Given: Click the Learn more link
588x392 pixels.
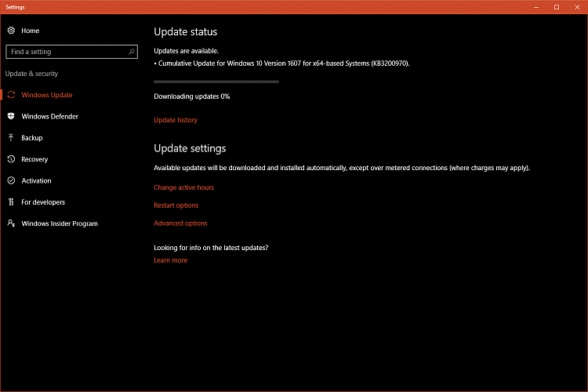Looking at the screenshot, I should [x=171, y=260].
